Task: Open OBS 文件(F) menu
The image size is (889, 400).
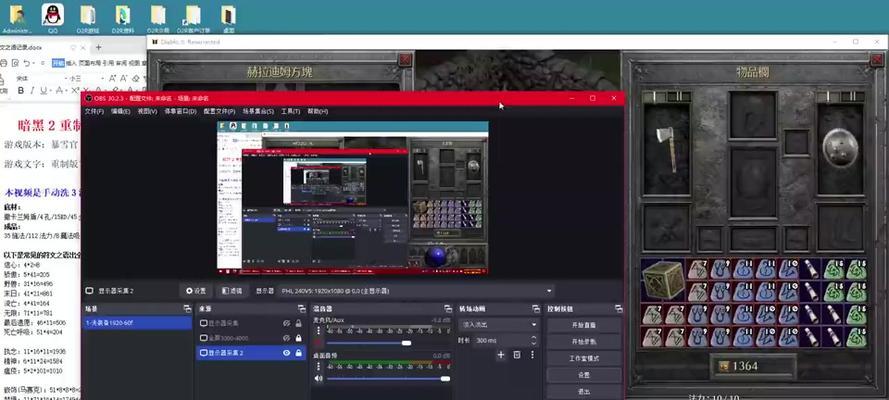Action: [94, 111]
